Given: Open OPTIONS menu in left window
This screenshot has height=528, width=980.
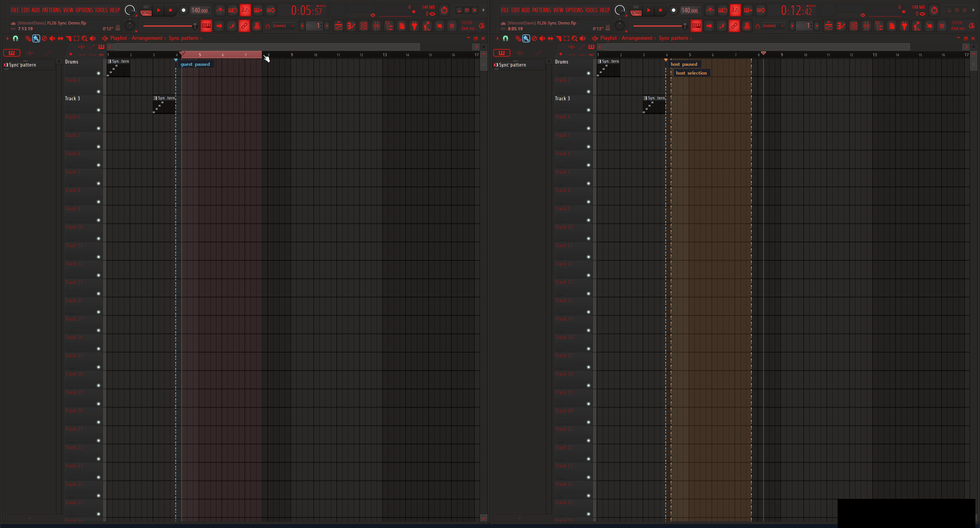Looking at the screenshot, I should [x=84, y=10].
